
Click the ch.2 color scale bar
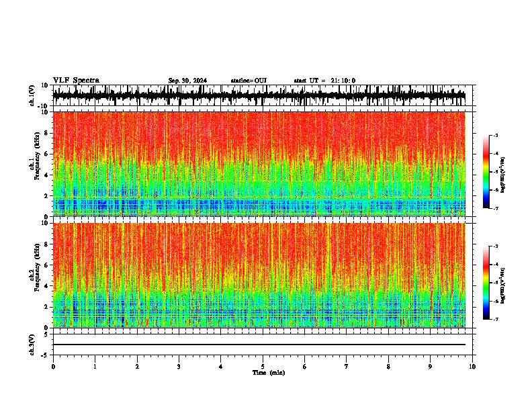(x=486, y=283)
